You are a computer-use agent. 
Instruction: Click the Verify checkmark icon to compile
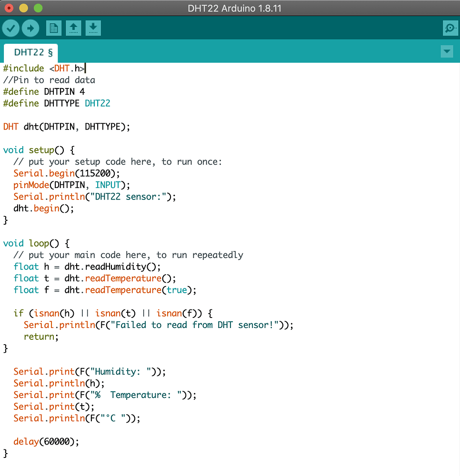click(10, 28)
